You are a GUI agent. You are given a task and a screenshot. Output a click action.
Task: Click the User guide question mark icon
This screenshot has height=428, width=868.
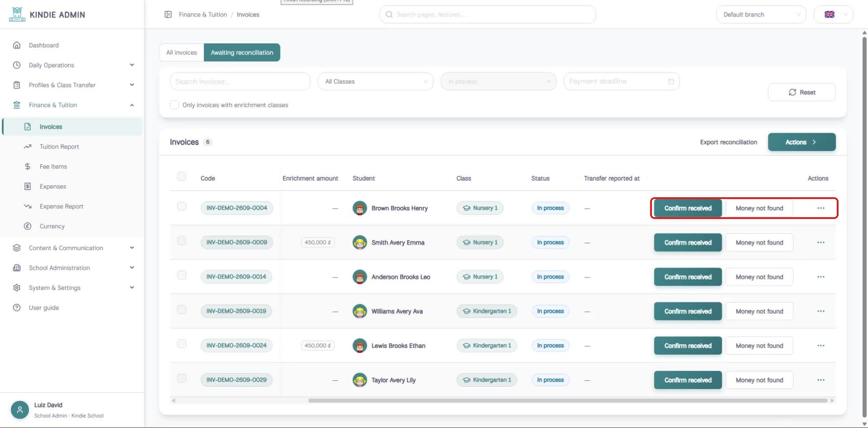[17, 307]
